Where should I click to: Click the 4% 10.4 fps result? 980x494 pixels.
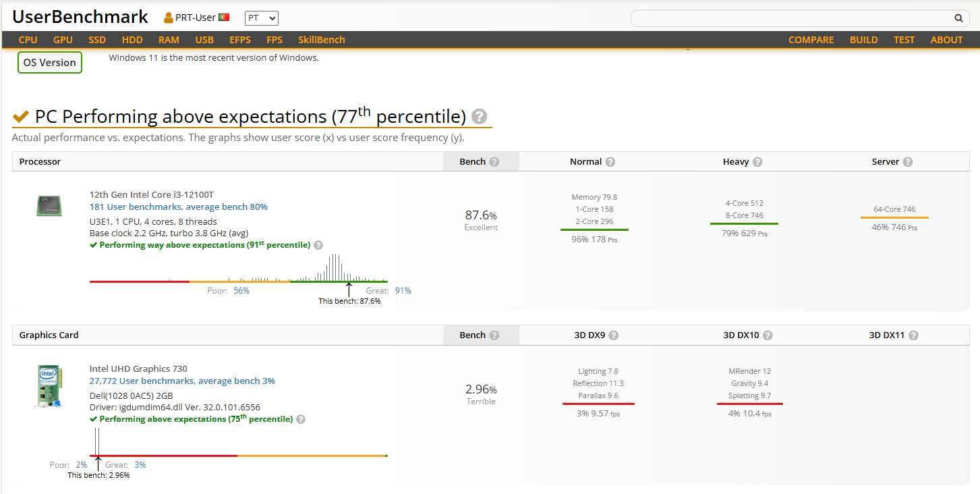[749, 414]
